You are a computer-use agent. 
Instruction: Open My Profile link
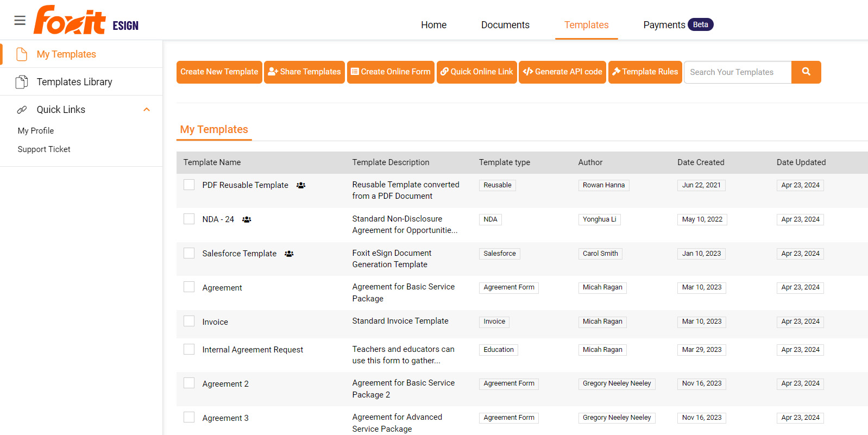[36, 131]
